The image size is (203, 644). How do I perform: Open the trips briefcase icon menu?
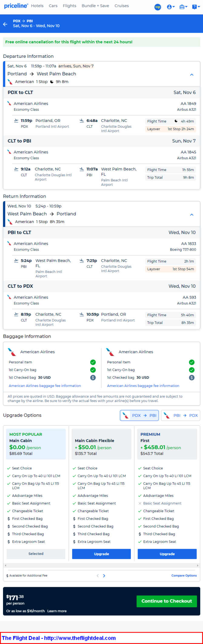tap(183, 7)
